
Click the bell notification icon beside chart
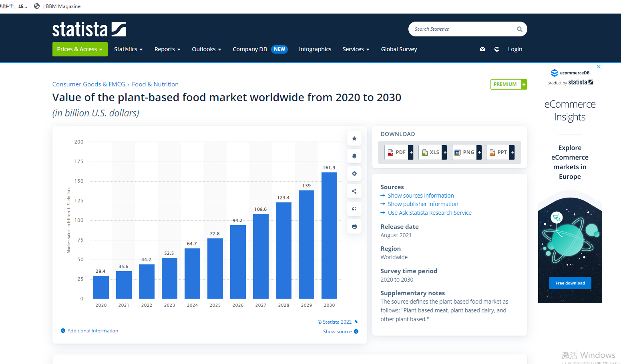point(354,156)
